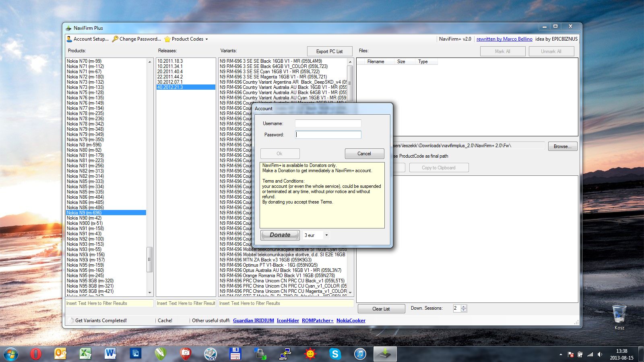Open Account Setup from the toolbar
644x362 pixels.
coord(87,39)
